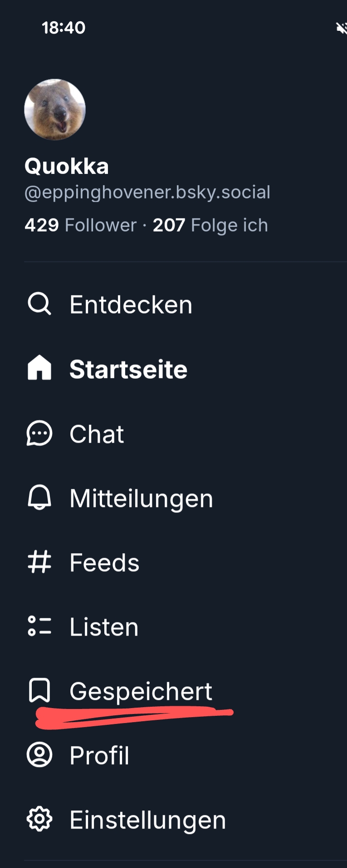347x868 pixels.
Task: Tap the bell notifications icon
Action: point(39,498)
